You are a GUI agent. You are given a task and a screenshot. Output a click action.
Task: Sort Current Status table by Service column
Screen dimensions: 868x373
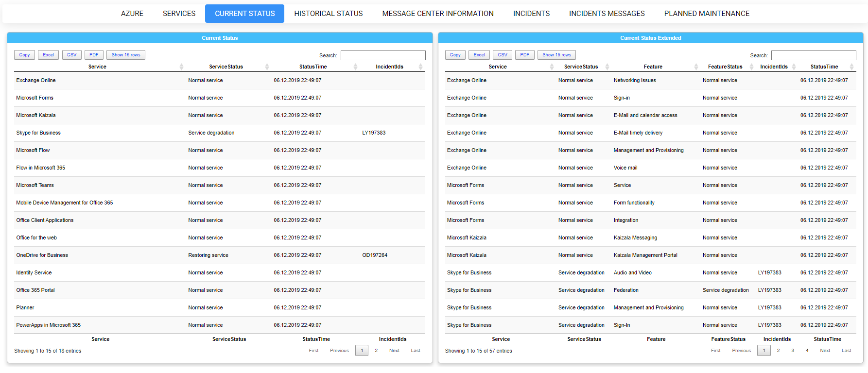click(97, 67)
